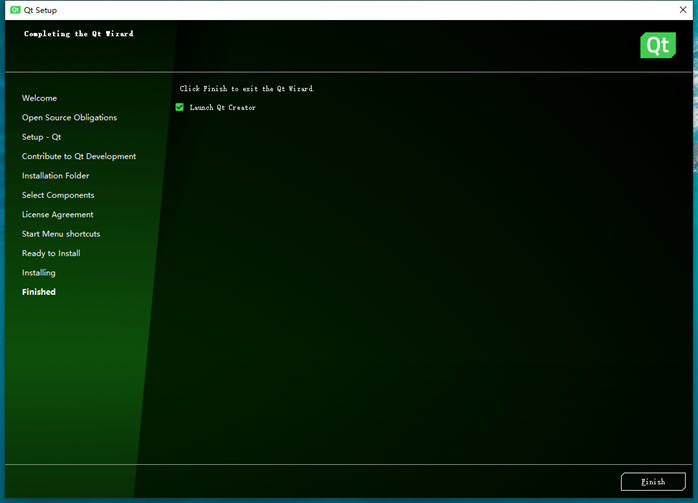Viewport: 698px width, 503px height.
Task: Click the Finish button
Action: pyautogui.click(x=653, y=482)
